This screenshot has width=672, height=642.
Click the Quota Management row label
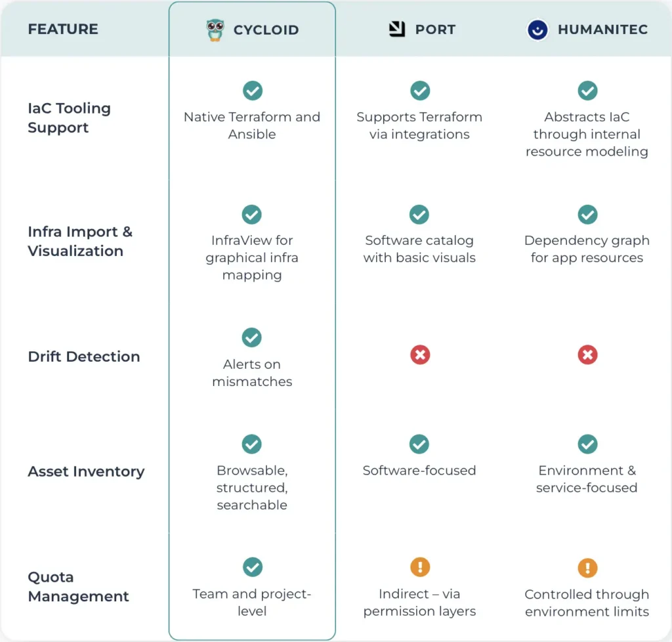(79, 587)
